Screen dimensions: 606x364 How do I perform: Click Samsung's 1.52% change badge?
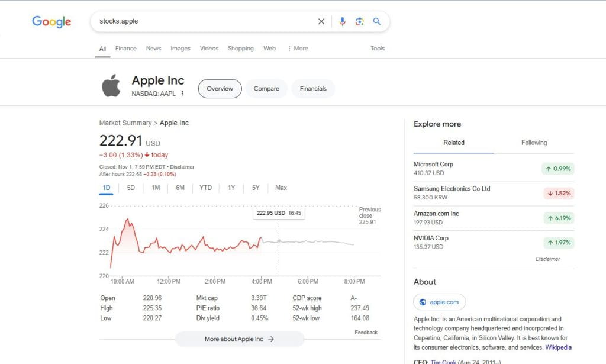tap(559, 193)
